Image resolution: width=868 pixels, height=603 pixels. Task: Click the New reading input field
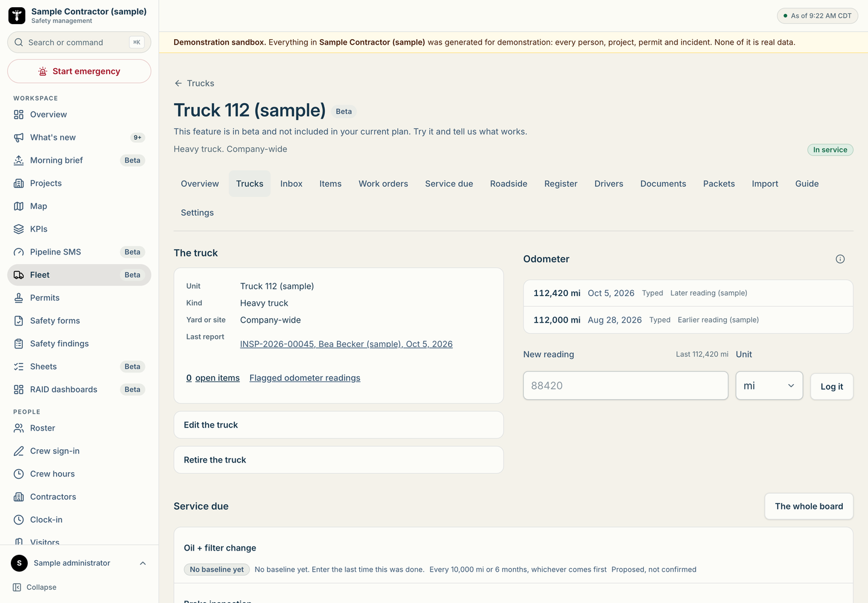coord(626,386)
